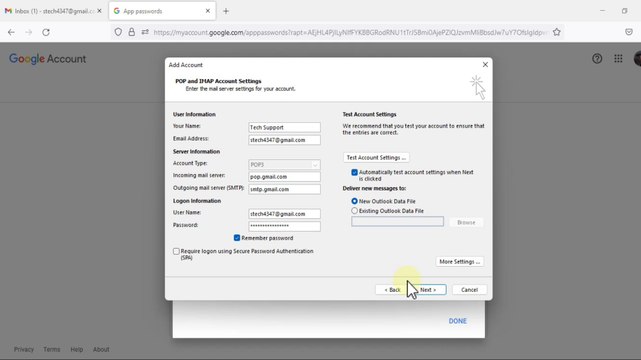The height and width of the screenshot is (360, 641).
Task: Open new browser tab with plus
Action: click(x=226, y=11)
